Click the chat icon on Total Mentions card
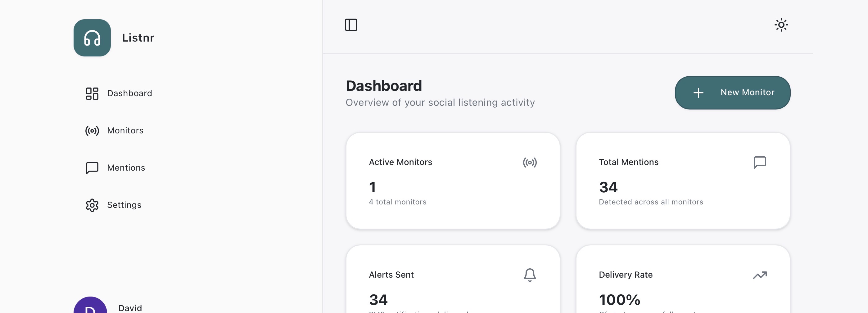The width and height of the screenshot is (868, 313). [x=760, y=162]
